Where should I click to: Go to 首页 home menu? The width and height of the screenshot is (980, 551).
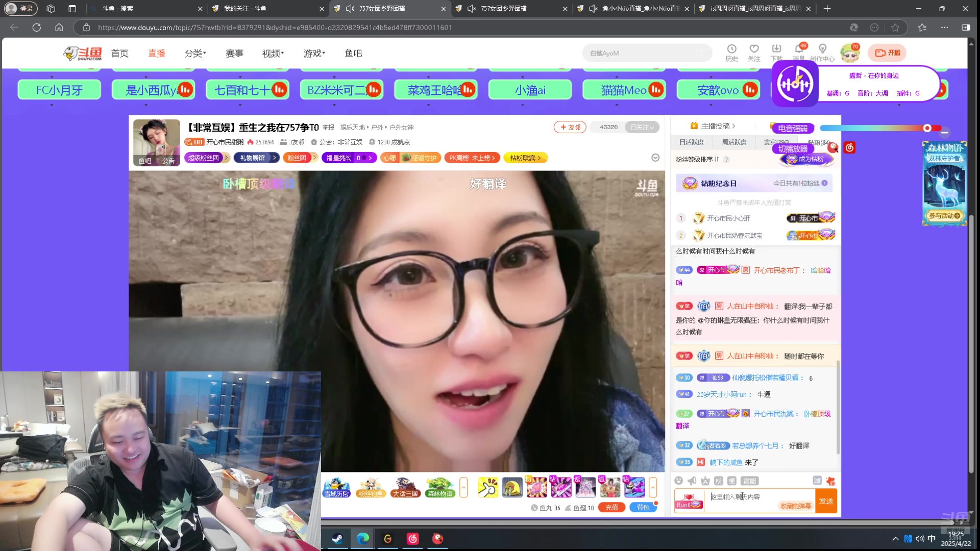[x=120, y=53]
